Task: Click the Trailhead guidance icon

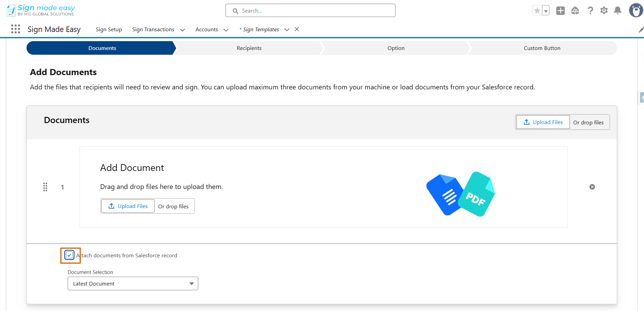Action: click(575, 11)
